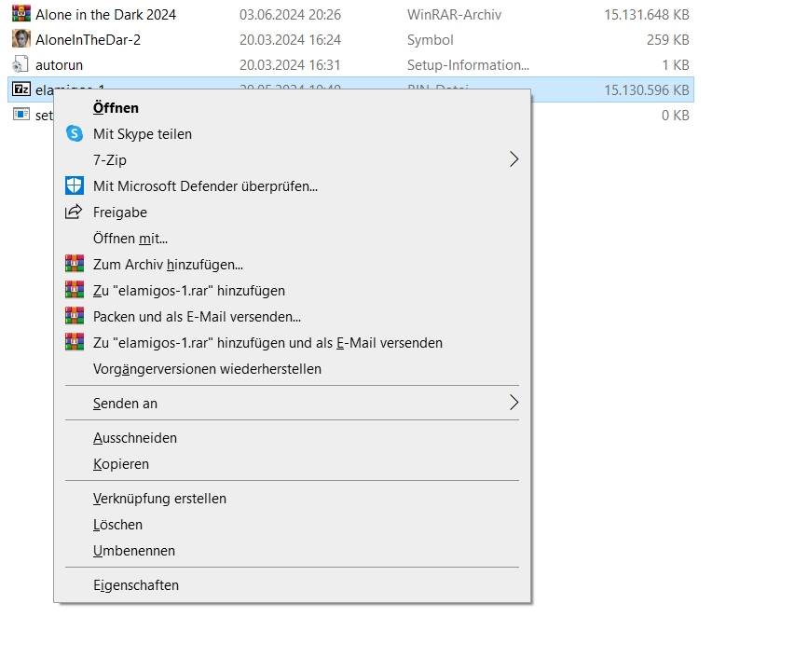
Task: Click the 7z icon of the selected file
Action: [21, 89]
